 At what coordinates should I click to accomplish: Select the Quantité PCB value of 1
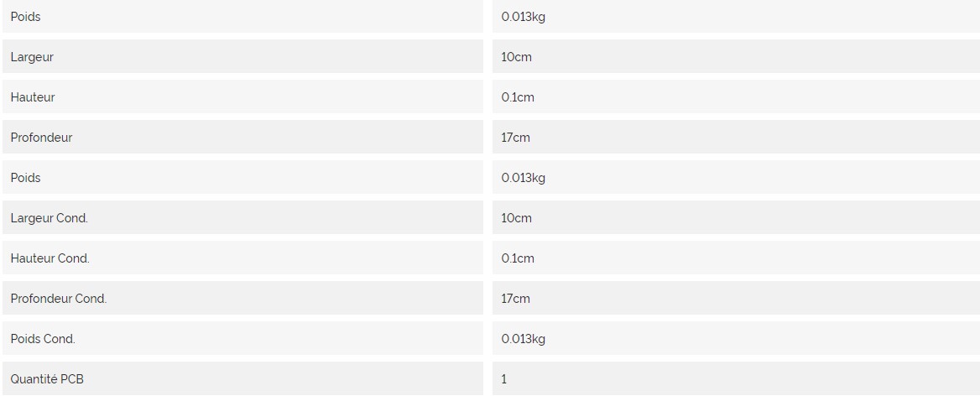tap(504, 379)
